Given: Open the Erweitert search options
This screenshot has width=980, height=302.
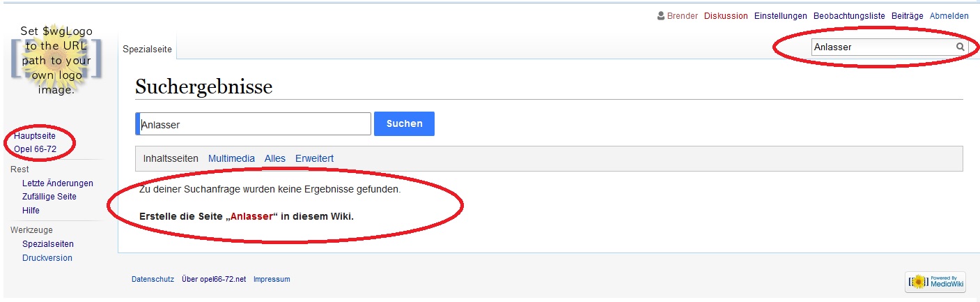Looking at the screenshot, I should click(x=314, y=158).
